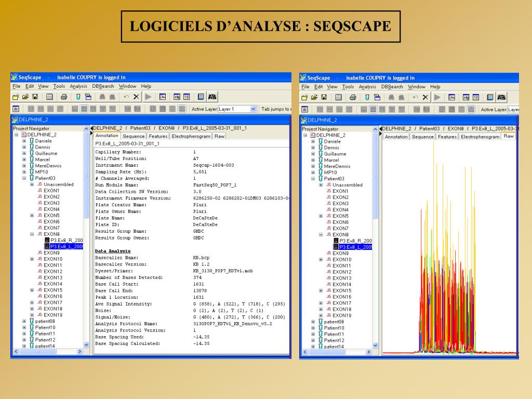The height and width of the screenshot is (399, 532).
Task: Switch to Sequence tab in left window
Action: coord(134,137)
